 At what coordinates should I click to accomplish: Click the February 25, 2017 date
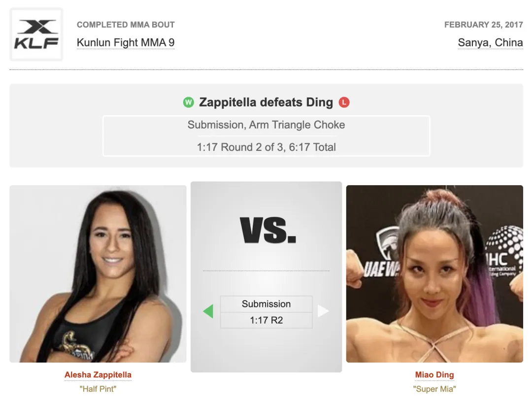[x=484, y=25]
